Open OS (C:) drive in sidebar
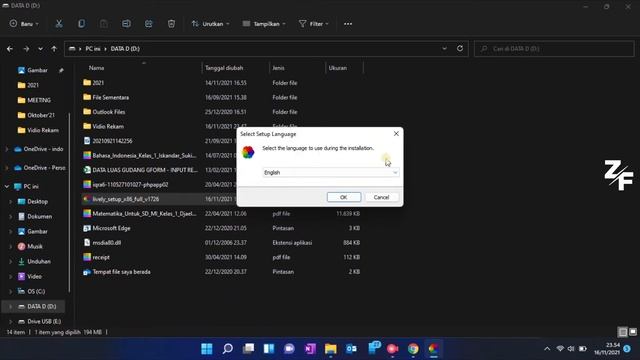 coord(36,291)
